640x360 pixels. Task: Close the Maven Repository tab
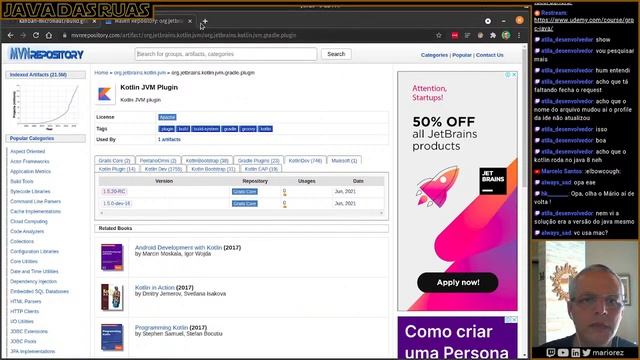pyautogui.click(x=190, y=21)
